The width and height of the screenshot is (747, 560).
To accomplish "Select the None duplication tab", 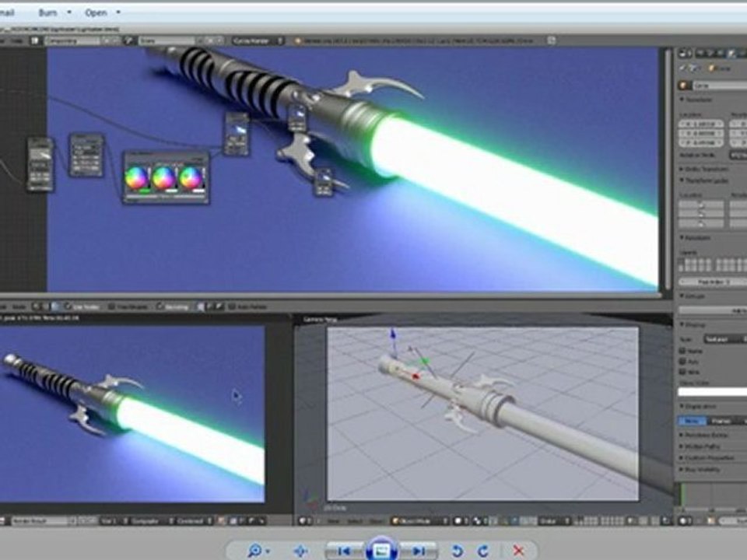I will (693, 421).
